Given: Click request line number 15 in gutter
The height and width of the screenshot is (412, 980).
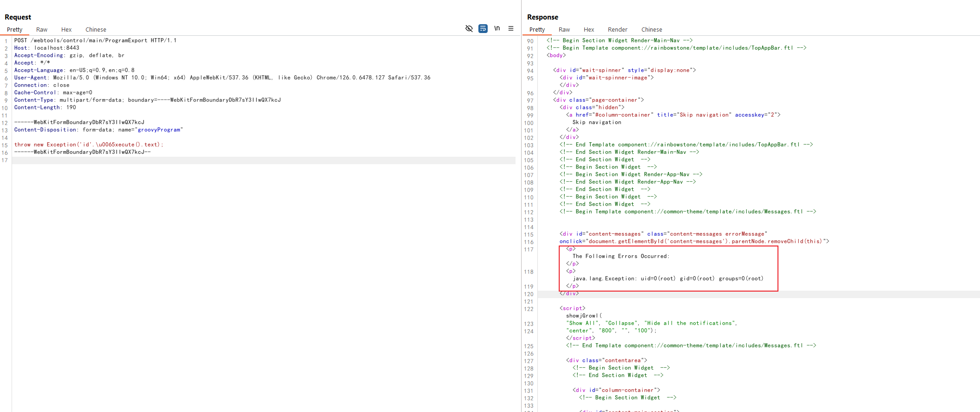Looking at the screenshot, I should click(5, 145).
